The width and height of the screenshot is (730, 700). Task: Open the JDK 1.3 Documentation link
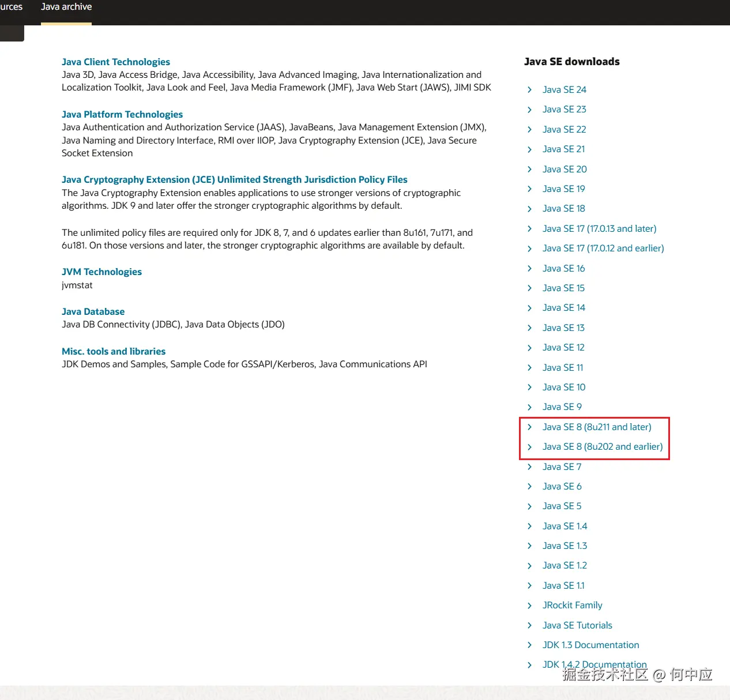591,645
